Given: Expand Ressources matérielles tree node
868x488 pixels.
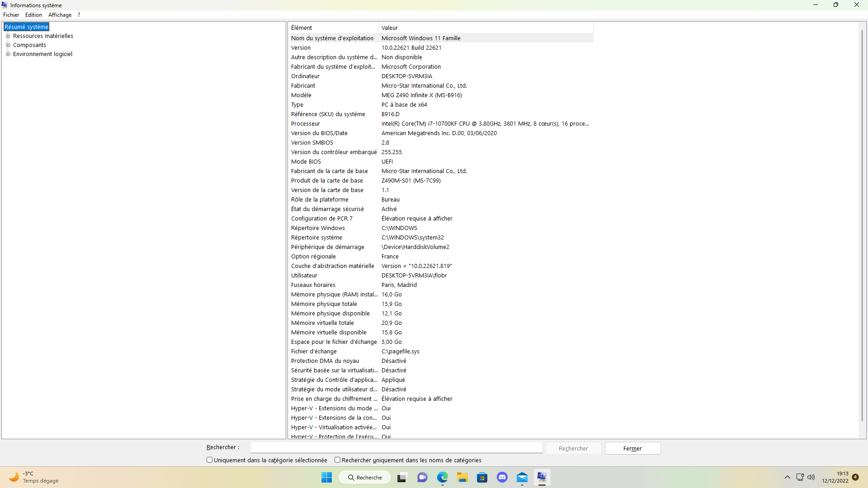Looking at the screenshot, I should [8, 36].
